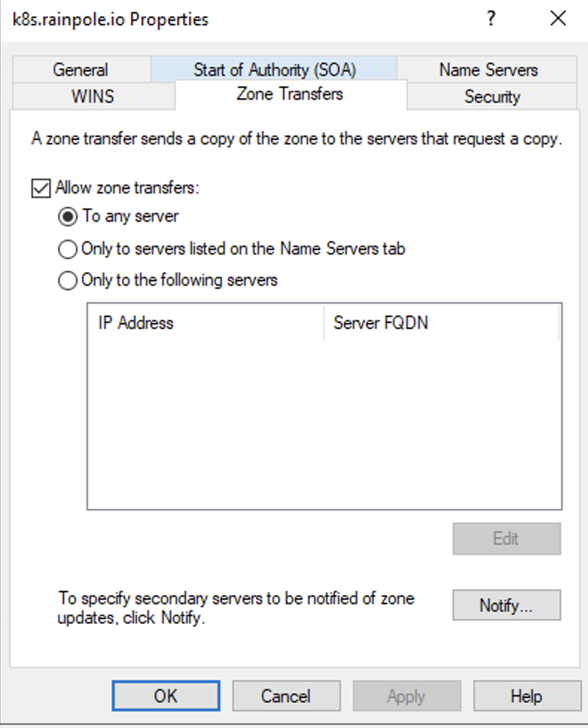Open the Notify settings
This screenshot has width=588, height=728.
[x=506, y=605]
